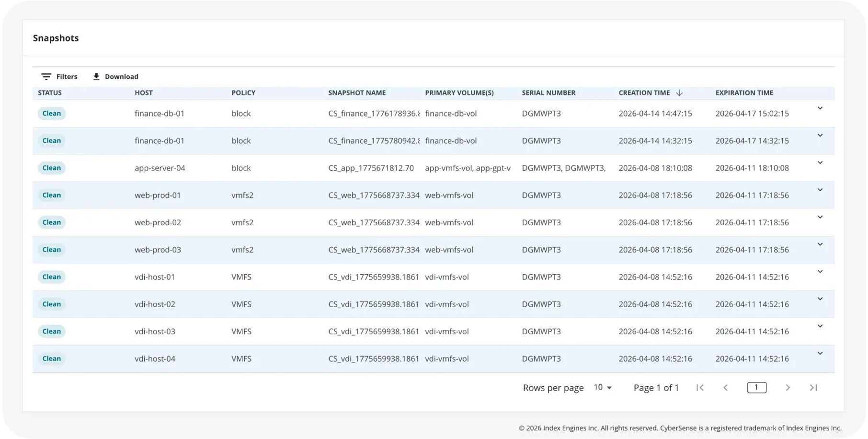The image size is (868, 439).
Task: Sort by the Host column header
Action: point(144,93)
